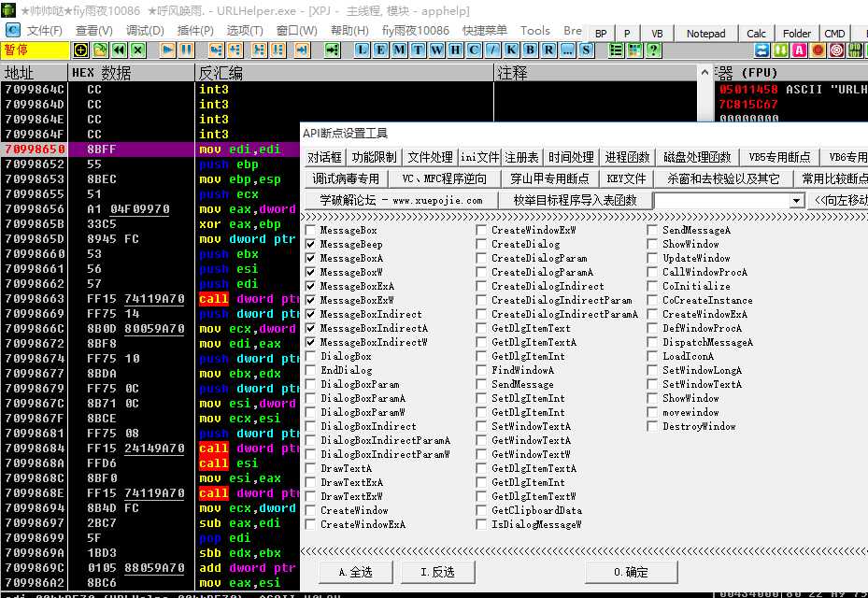
Task: Open the 文件(F) menu
Action: (44, 31)
